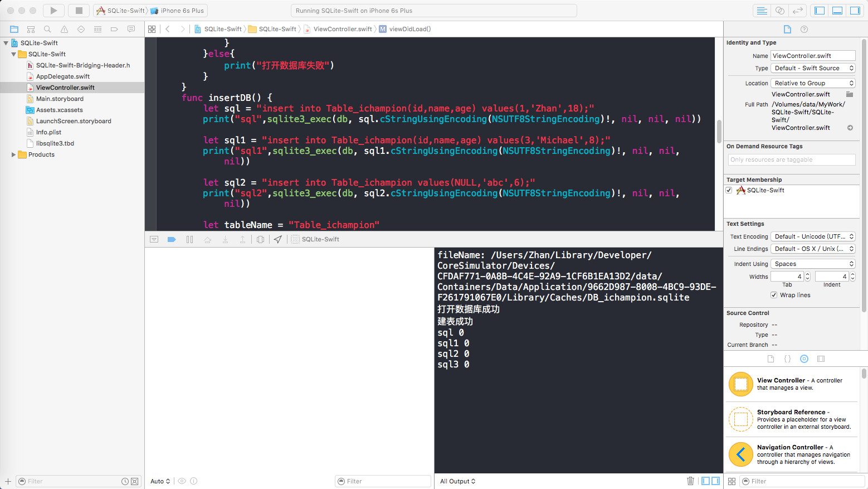
Task: Open the Location dropdown Relative to Group
Action: [x=813, y=83]
